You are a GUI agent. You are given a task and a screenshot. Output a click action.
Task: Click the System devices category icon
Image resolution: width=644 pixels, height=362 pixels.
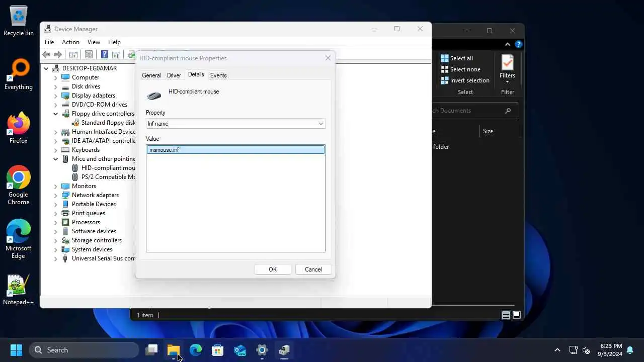[65, 249]
